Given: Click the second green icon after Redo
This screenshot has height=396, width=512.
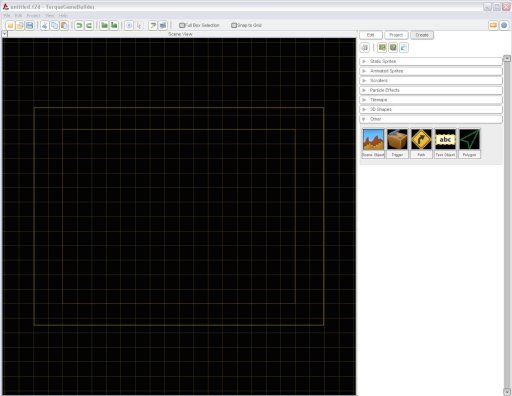Looking at the screenshot, I should coord(114,25).
